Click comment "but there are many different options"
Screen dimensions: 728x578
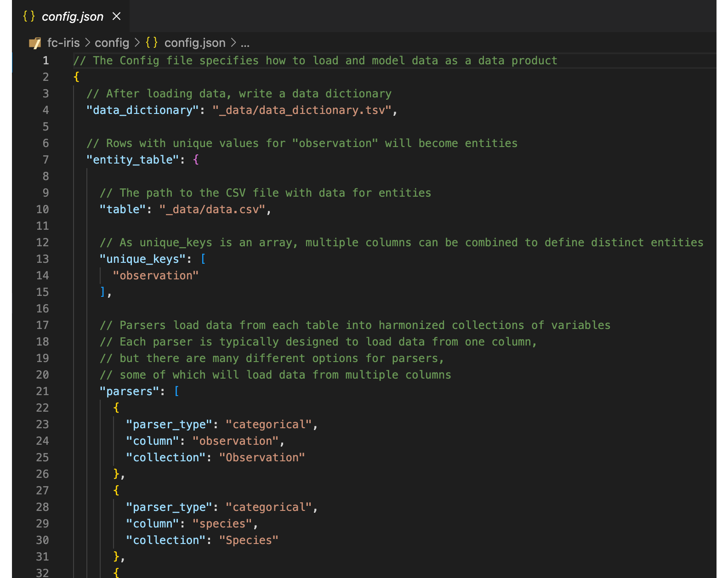pos(272,358)
